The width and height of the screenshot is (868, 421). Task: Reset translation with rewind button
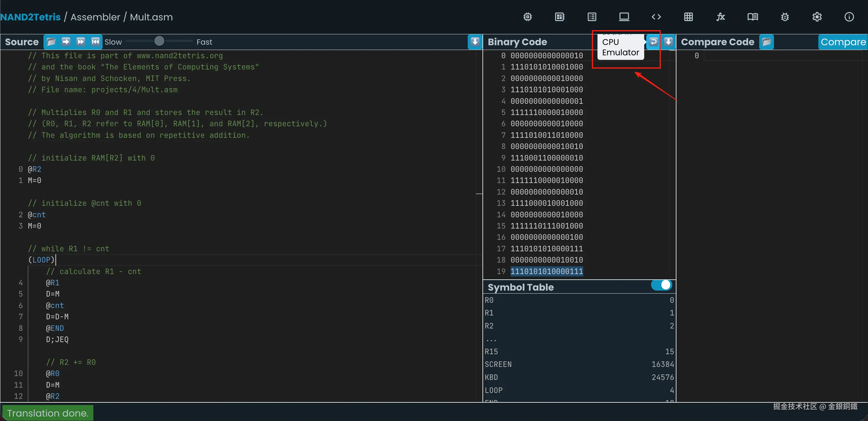tap(96, 42)
